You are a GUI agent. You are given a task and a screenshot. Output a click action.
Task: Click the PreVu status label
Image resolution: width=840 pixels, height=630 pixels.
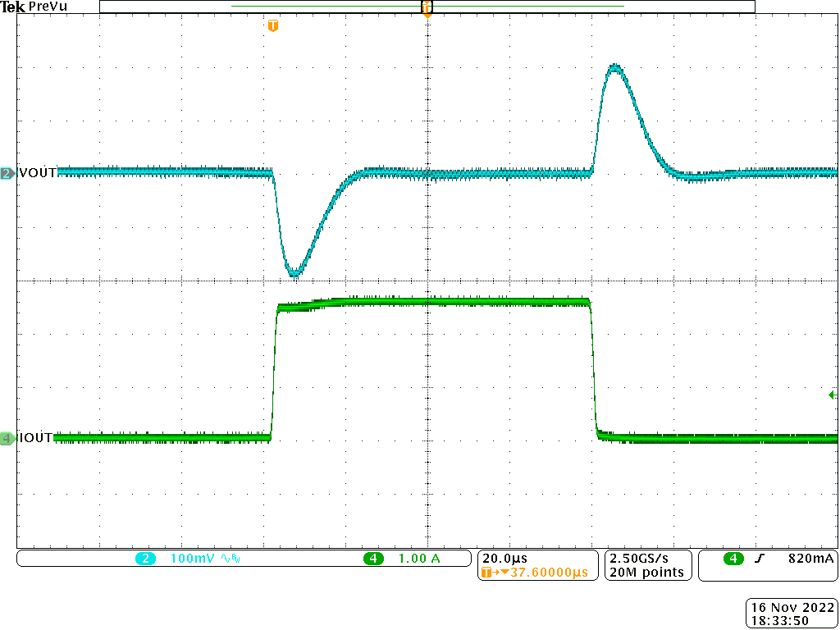(48, 7)
